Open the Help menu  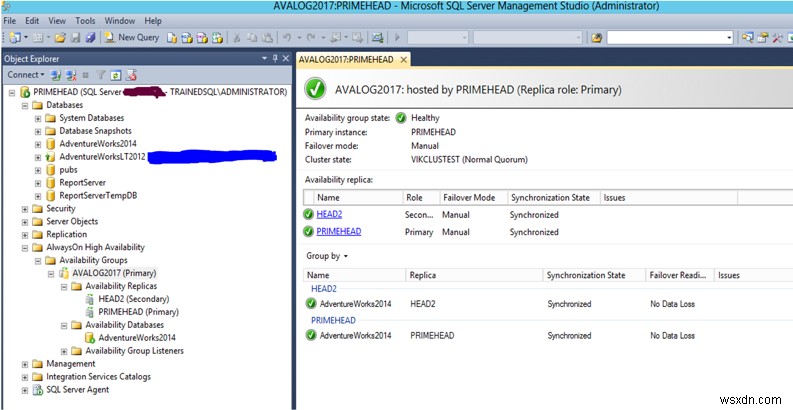tap(153, 21)
